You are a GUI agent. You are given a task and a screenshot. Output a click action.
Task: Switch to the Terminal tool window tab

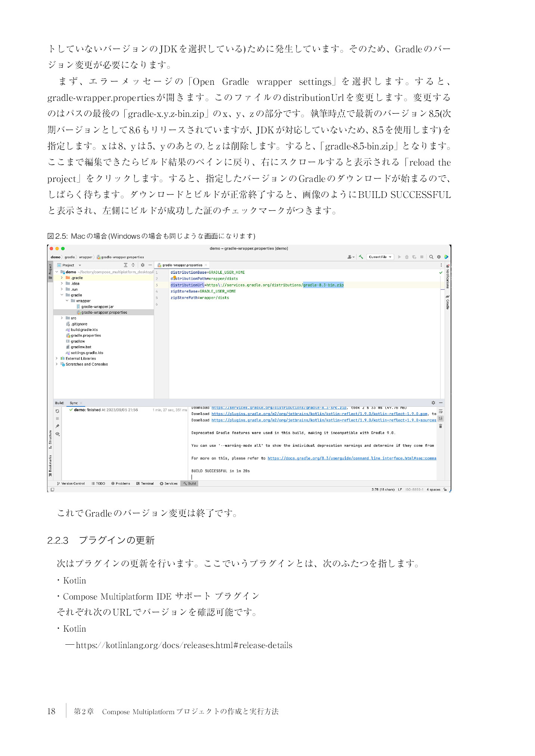click(145, 483)
